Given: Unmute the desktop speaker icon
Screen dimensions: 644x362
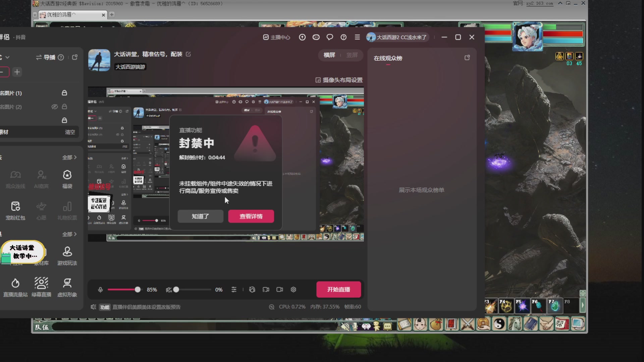Looking at the screenshot, I should pos(169,290).
